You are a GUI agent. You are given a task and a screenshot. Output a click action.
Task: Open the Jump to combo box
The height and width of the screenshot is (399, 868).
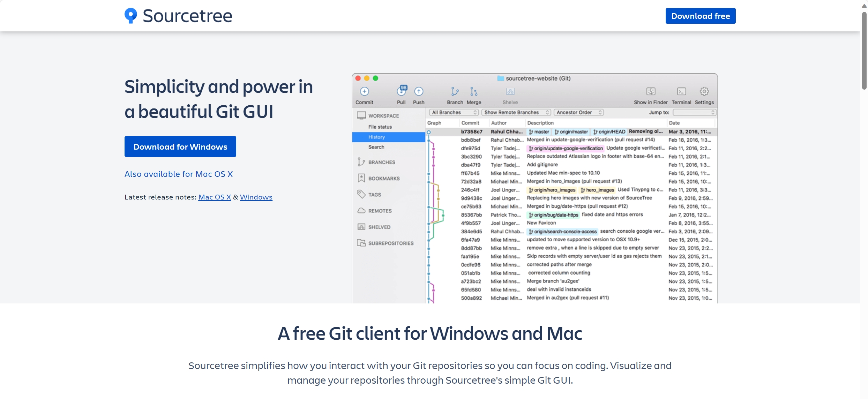694,112
